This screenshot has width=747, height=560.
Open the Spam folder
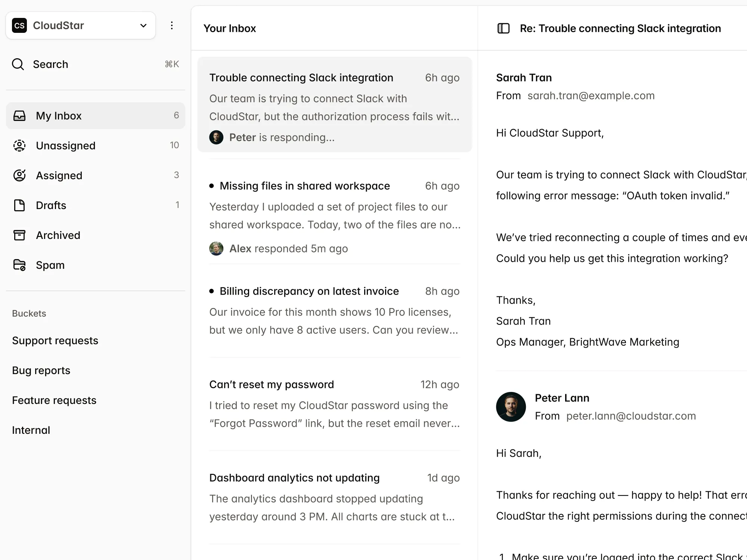coord(96,265)
